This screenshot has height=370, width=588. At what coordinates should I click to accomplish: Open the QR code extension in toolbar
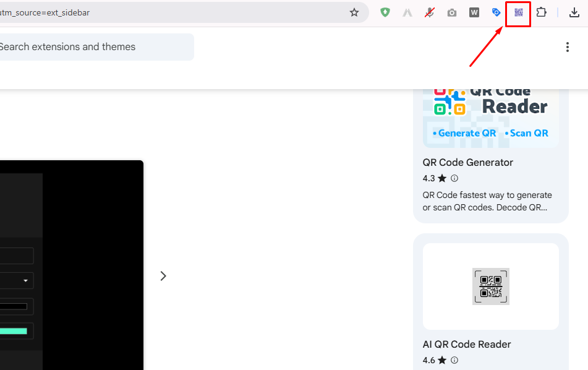click(518, 13)
